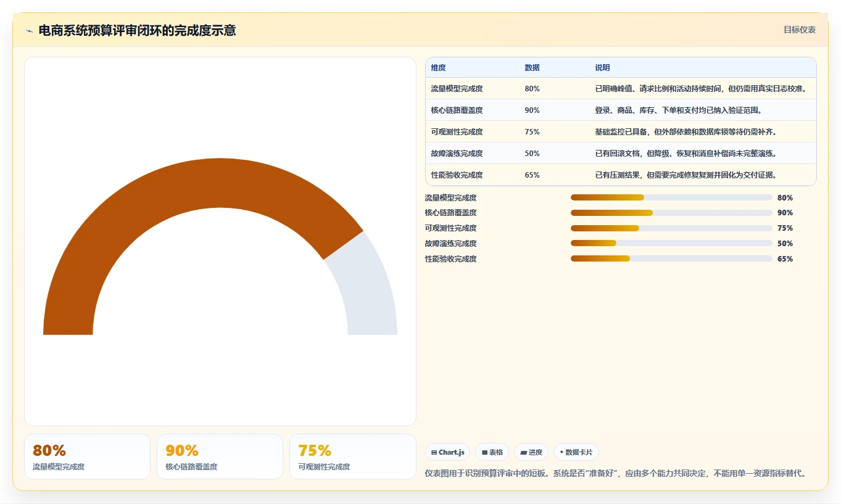Click the 75% value in the table
The height and width of the screenshot is (504, 841).
[532, 132]
